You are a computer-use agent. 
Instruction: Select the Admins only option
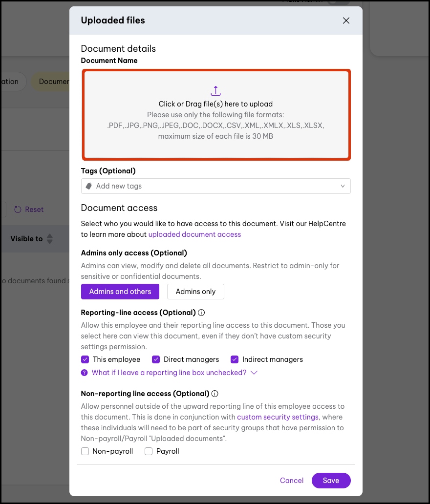tap(195, 292)
